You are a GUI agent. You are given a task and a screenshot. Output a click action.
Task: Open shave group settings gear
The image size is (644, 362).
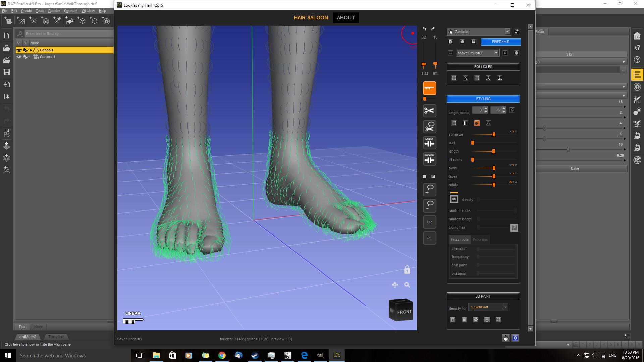click(516, 53)
